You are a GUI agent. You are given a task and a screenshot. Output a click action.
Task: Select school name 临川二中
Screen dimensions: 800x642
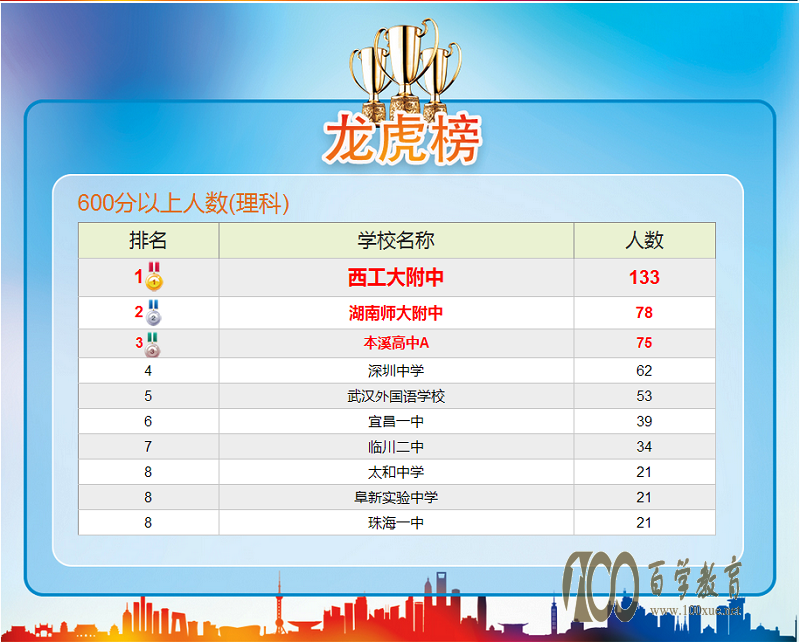[396, 447]
